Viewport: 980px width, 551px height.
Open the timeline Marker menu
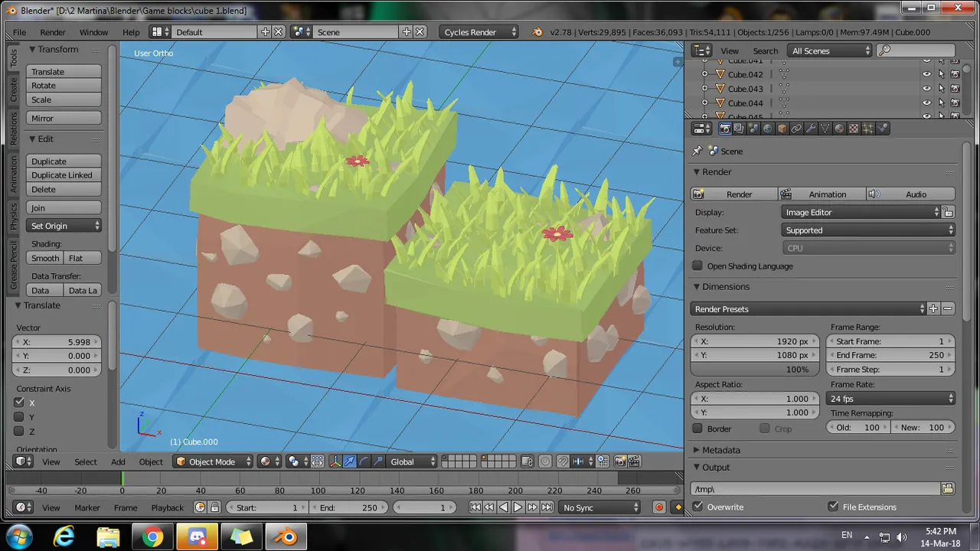coord(87,507)
